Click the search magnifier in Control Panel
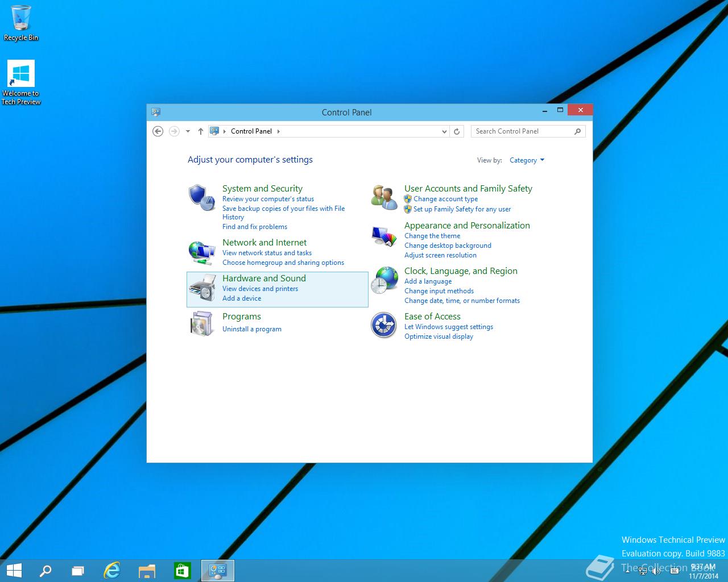Image resolution: width=728 pixels, height=582 pixels. (577, 131)
